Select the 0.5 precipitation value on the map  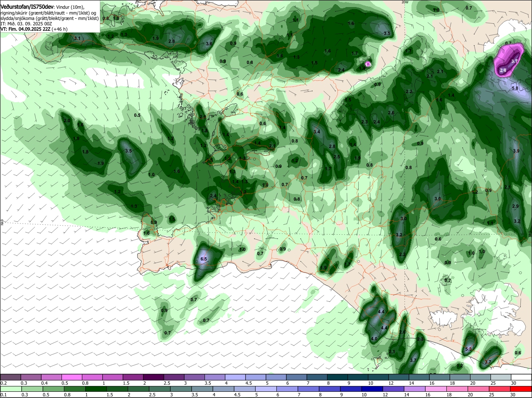[x=137, y=115]
